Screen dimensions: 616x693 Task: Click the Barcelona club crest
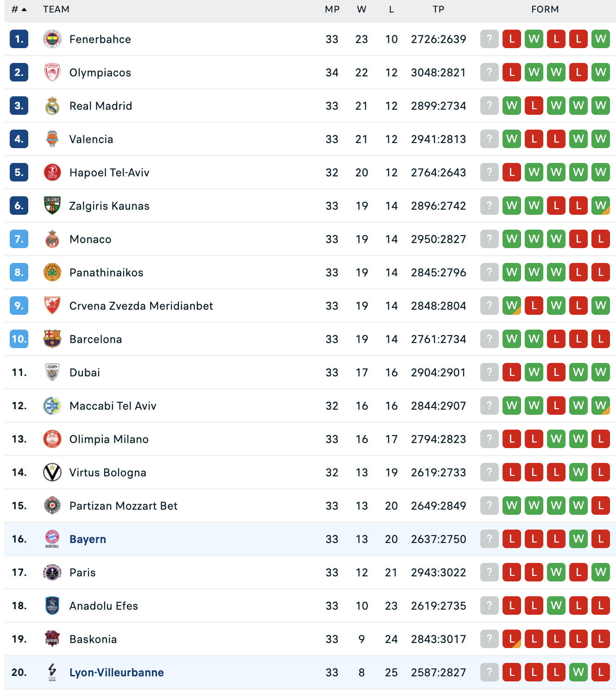click(x=52, y=339)
